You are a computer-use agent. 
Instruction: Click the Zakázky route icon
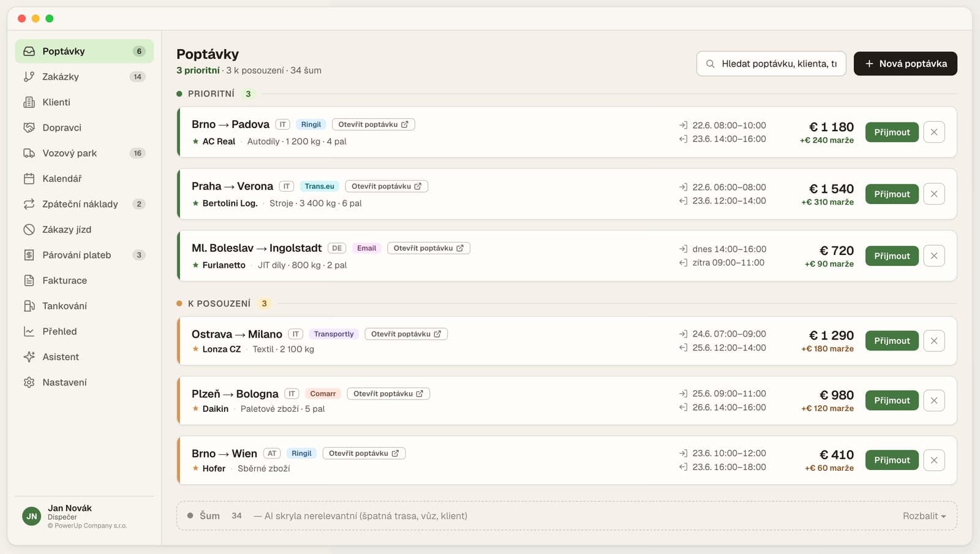(x=29, y=77)
